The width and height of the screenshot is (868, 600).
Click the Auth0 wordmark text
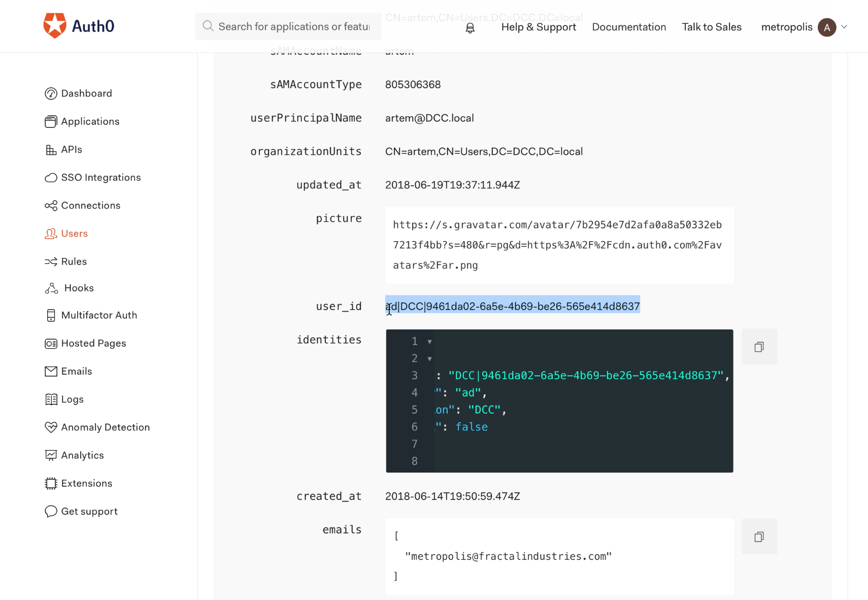click(93, 26)
